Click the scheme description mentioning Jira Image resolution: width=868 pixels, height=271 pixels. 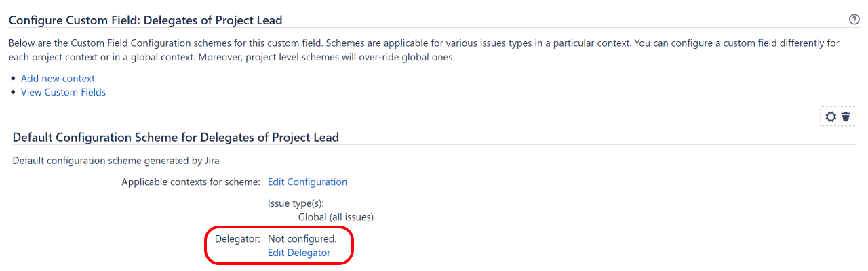pyautogui.click(x=116, y=161)
